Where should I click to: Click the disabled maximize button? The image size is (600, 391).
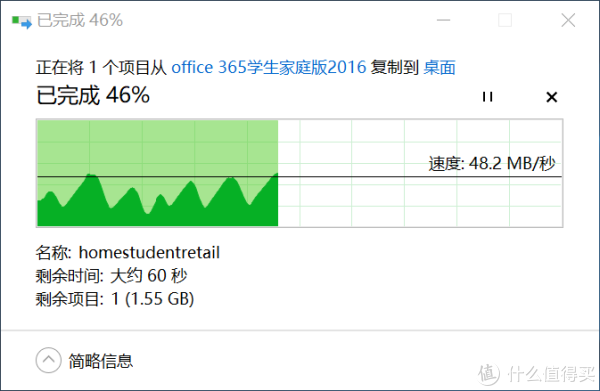[x=505, y=20]
